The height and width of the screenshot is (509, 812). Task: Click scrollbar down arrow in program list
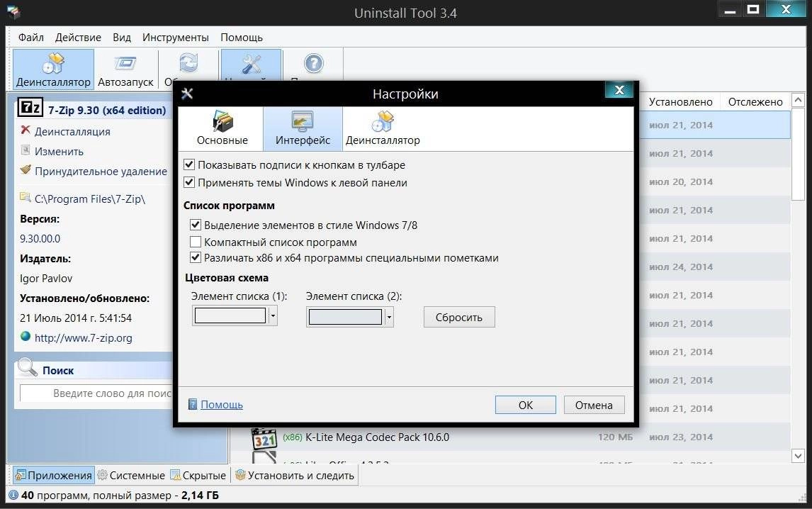[x=798, y=456]
